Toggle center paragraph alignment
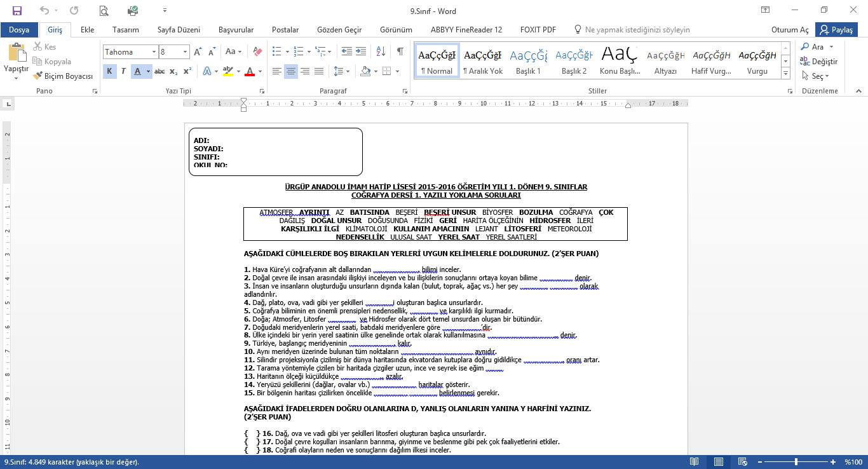Viewport: 868px width, 469px height. (x=291, y=71)
